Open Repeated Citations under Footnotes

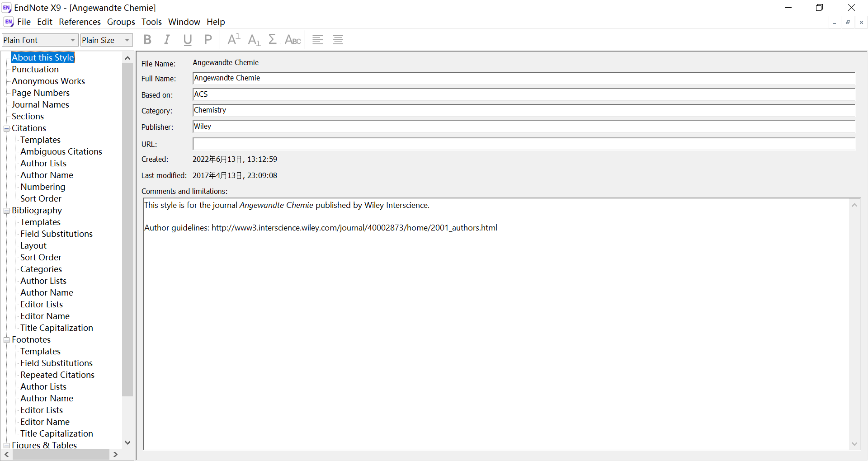57,375
